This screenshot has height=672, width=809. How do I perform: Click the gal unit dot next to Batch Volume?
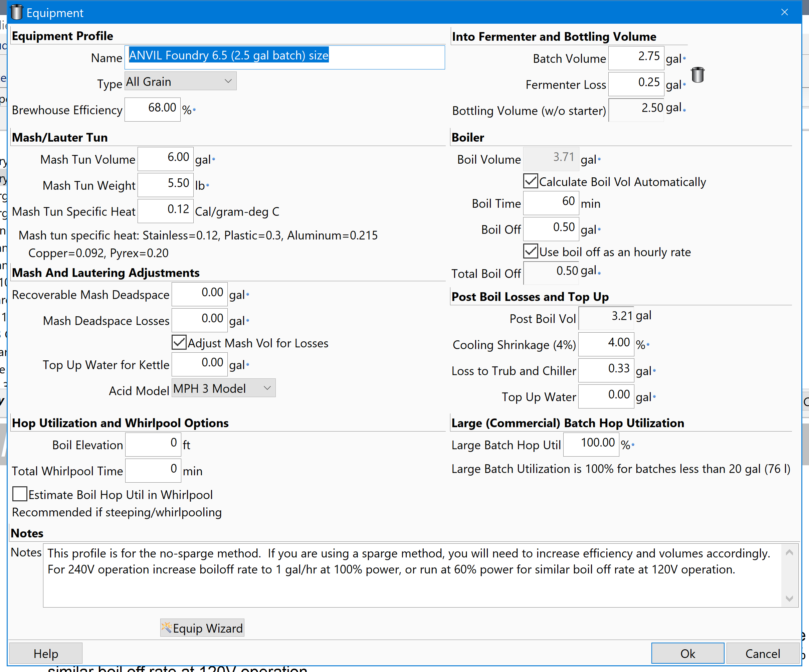click(x=684, y=58)
